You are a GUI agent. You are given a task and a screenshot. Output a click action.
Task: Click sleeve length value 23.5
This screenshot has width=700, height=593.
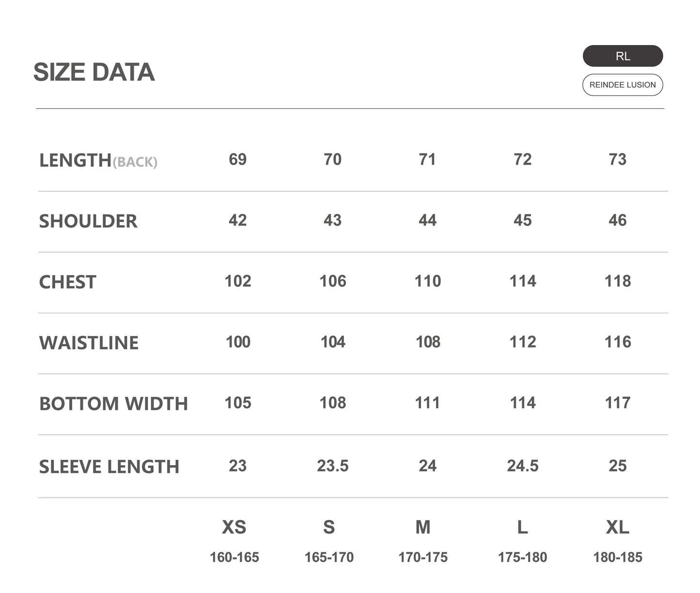tap(333, 466)
